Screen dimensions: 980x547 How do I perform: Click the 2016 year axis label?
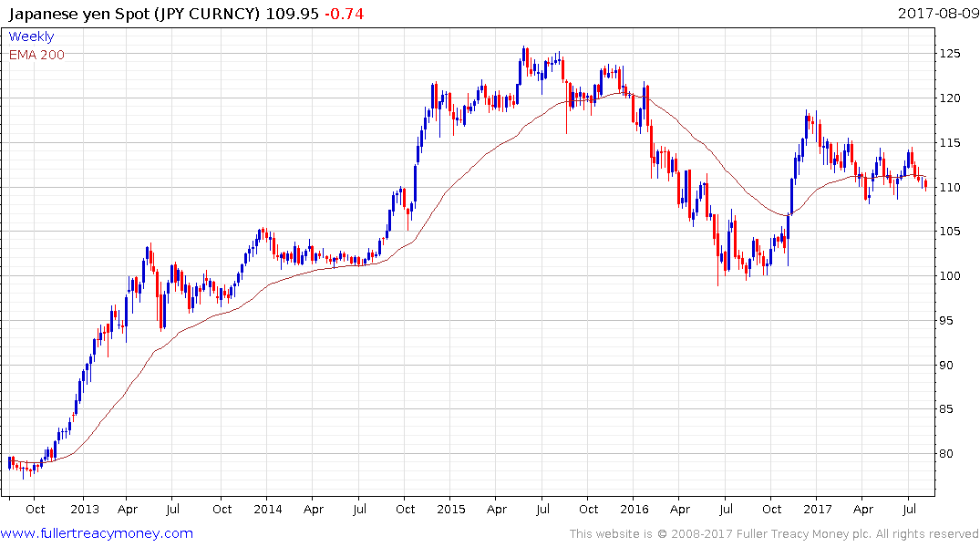[634, 509]
